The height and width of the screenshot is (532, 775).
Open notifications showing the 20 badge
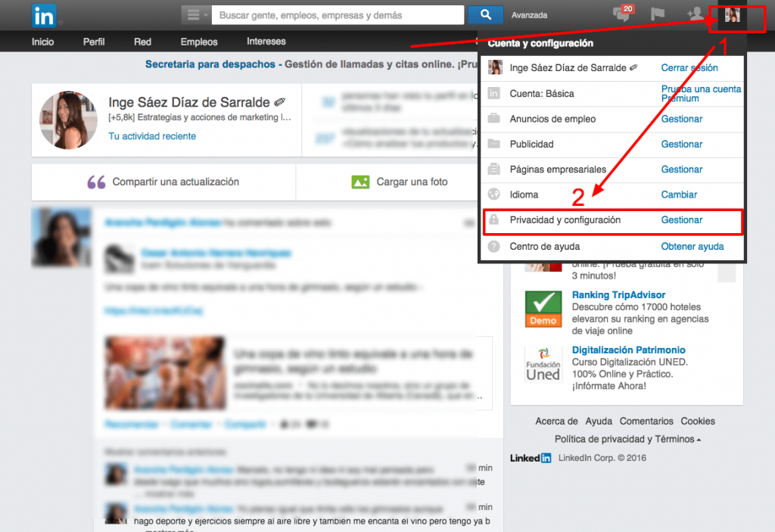pos(620,14)
